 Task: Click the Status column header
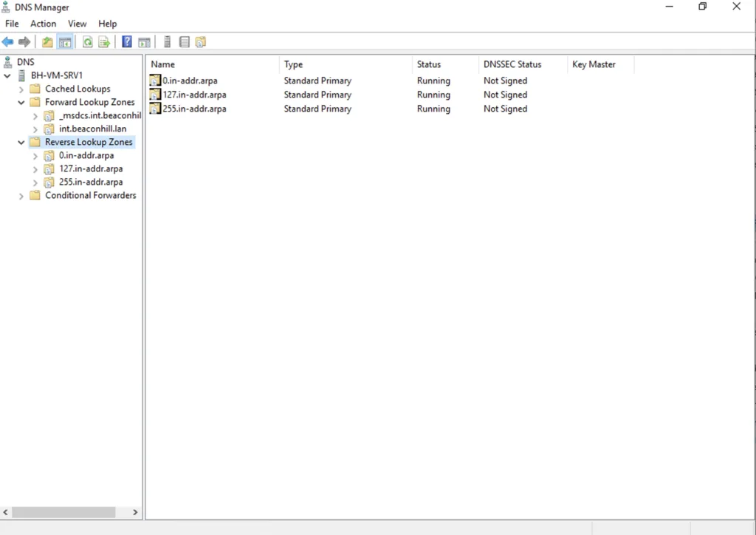pos(445,64)
